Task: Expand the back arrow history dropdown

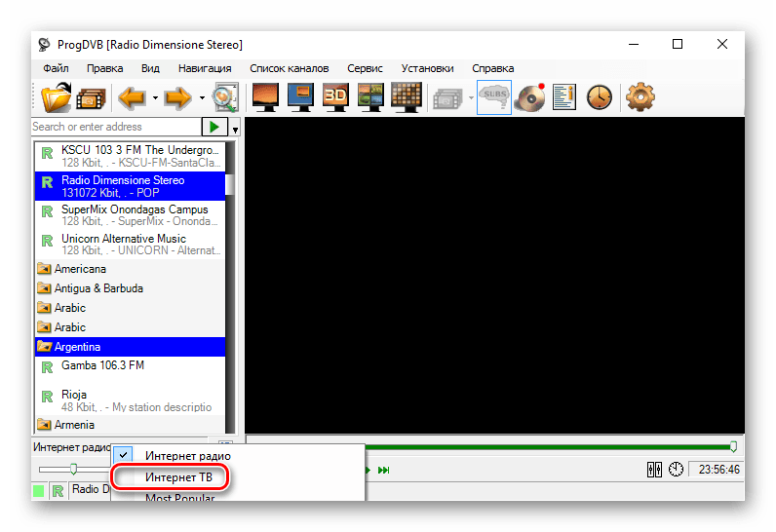Action: [x=155, y=97]
